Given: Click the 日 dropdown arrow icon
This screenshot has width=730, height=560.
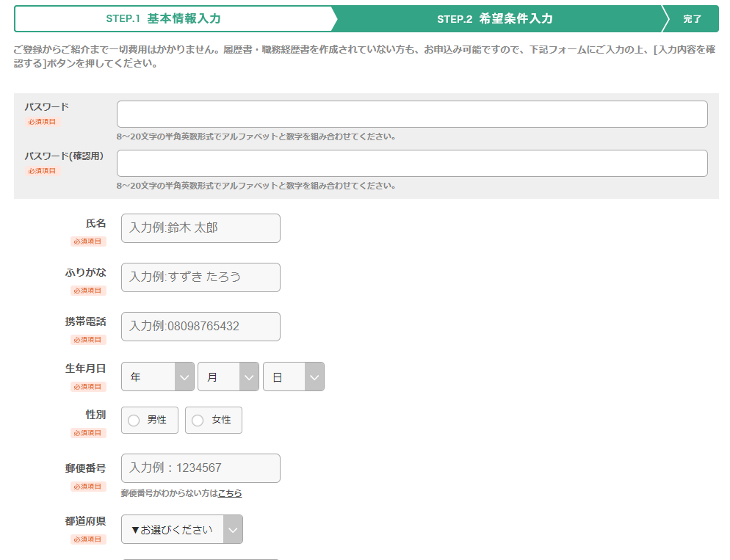Looking at the screenshot, I should 314,376.
